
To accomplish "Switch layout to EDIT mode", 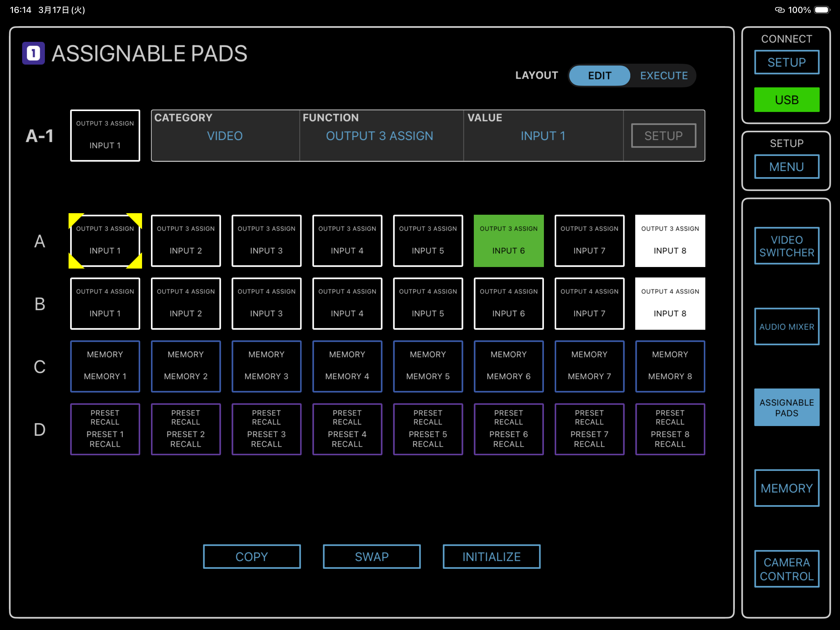I will (x=599, y=76).
